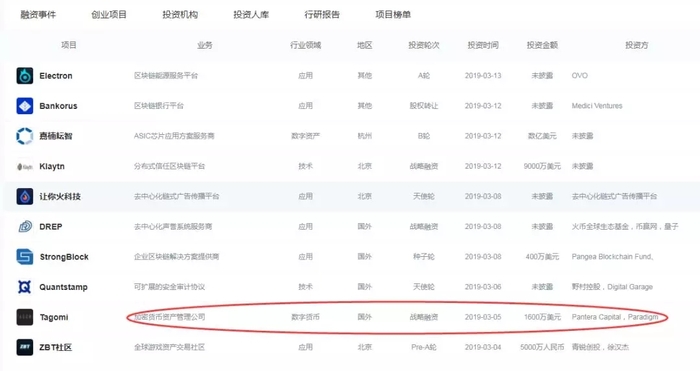This screenshot has height=371, width=700.
Task: Click 全球游戏资产交易社区 description
Action: coord(170,347)
